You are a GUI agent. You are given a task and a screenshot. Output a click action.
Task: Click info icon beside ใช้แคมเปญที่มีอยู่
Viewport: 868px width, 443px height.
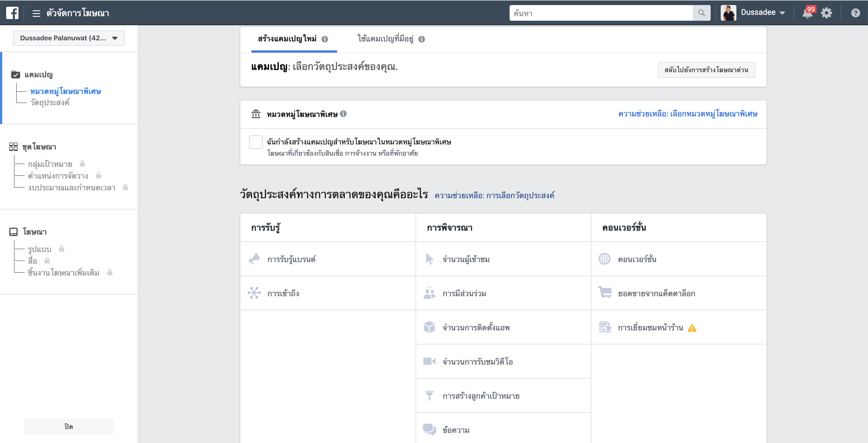pyautogui.click(x=421, y=39)
